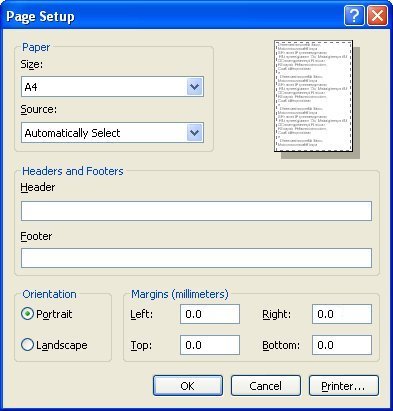Click the "Size:" label

point(32,64)
